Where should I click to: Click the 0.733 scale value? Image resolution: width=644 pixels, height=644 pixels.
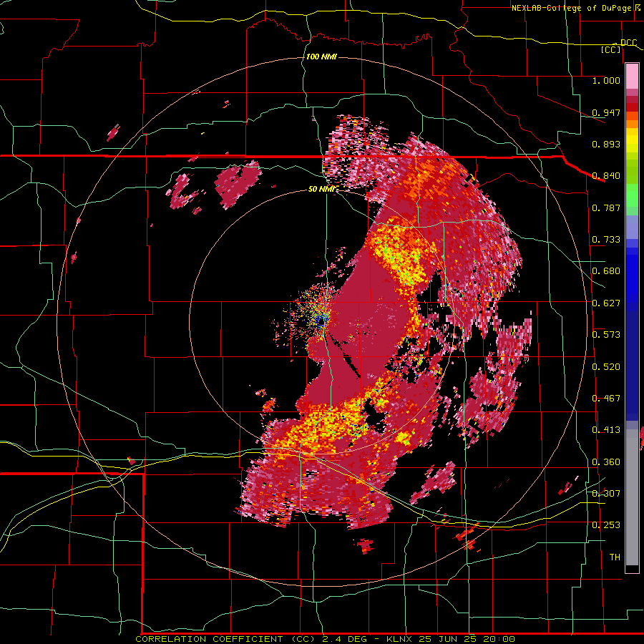click(x=606, y=240)
